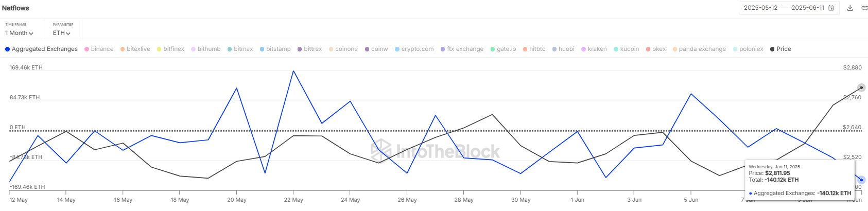Viewport: 868px width, 211px height.
Task: Click the 22 May peak on netflow line
Action: pos(293,71)
